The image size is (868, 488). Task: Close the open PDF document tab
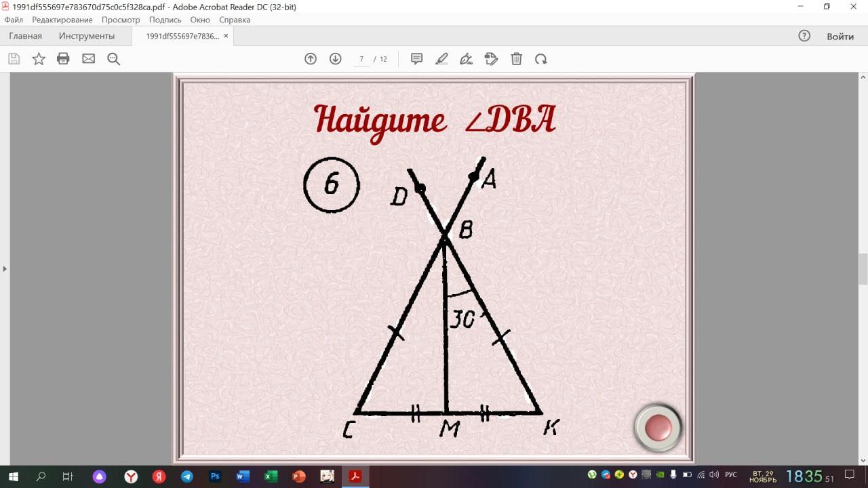226,36
